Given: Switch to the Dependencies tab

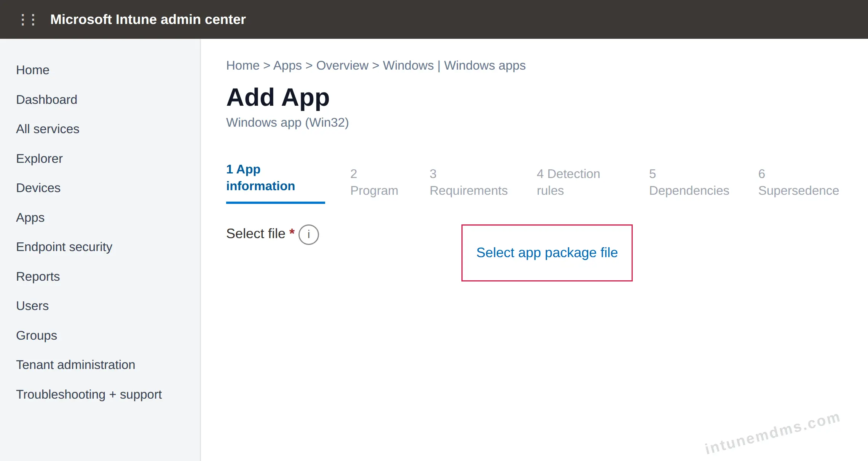Looking at the screenshot, I should (x=689, y=182).
